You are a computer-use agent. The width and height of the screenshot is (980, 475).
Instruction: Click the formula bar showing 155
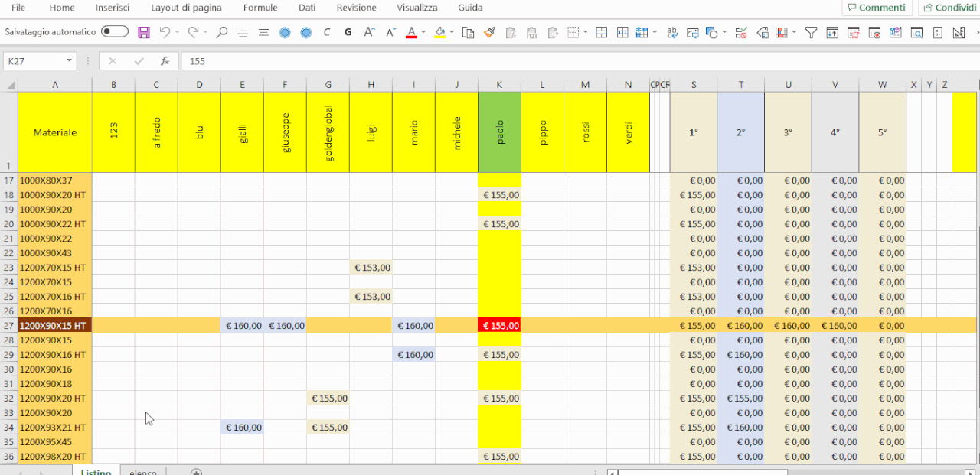[580, 61]
